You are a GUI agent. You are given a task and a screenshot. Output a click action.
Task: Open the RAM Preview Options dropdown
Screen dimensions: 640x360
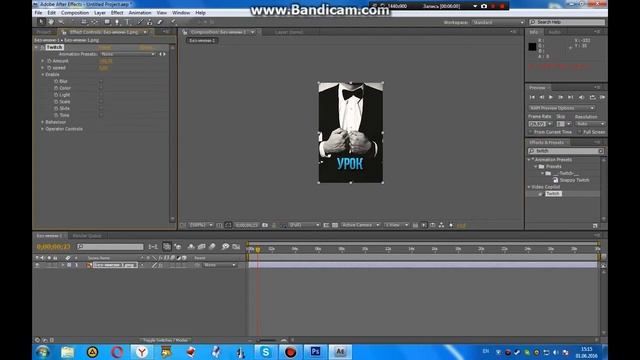tap(562, 108)
